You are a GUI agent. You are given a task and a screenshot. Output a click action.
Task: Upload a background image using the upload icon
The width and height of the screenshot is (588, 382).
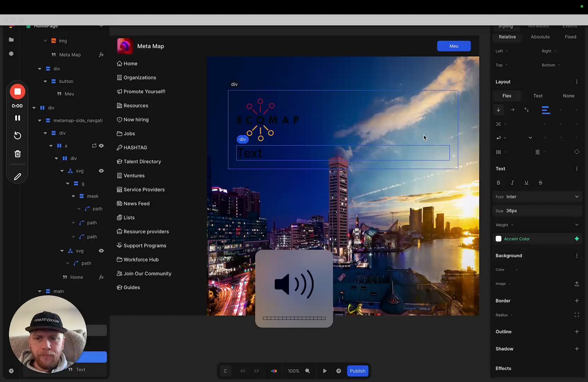[x=577, y=284]
